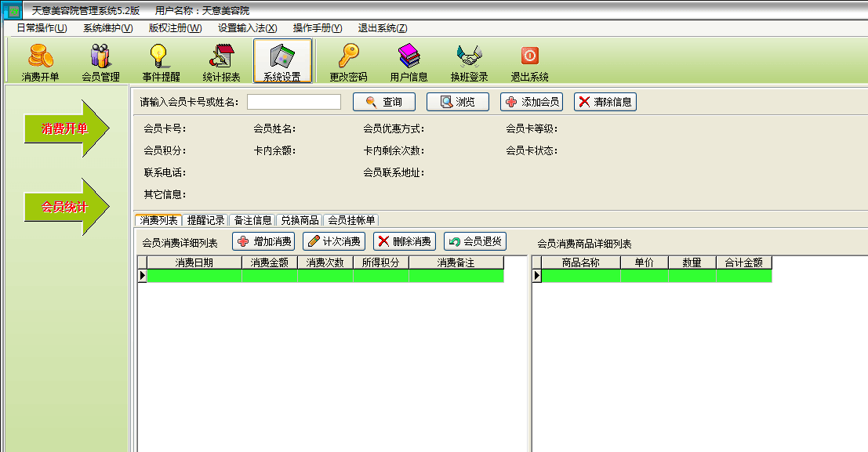Click the 换班登录 handshake icon
This screenshot has height=452, width=868.
469,62
